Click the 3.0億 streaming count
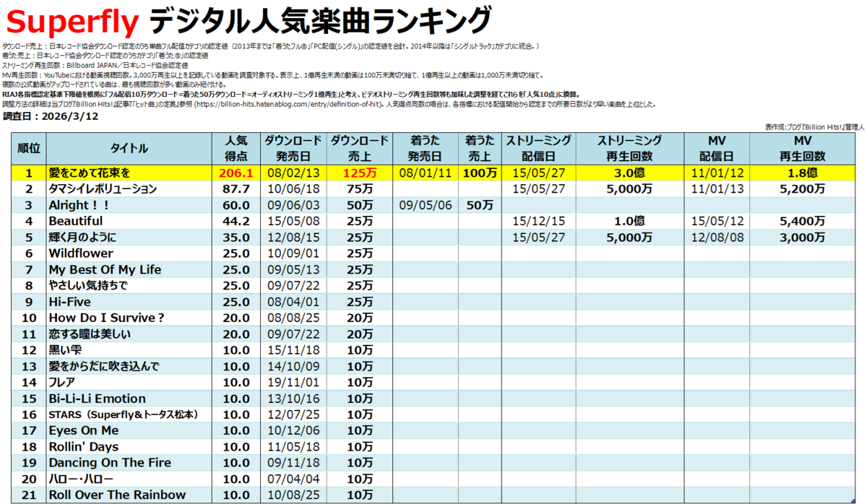The image size is (867, 504). click(x=629, y=173)
